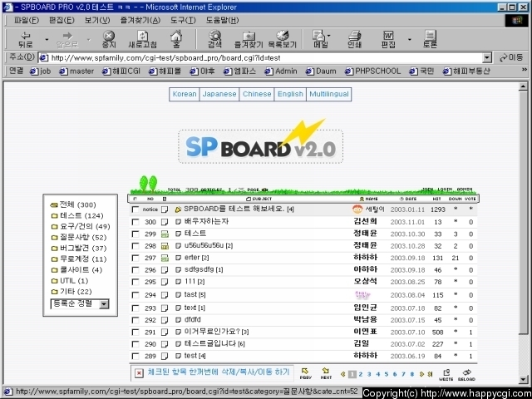This screenshot has height=399, width=532.
Task: Open the 버그발견 (37) category
Action: [83, 249]
